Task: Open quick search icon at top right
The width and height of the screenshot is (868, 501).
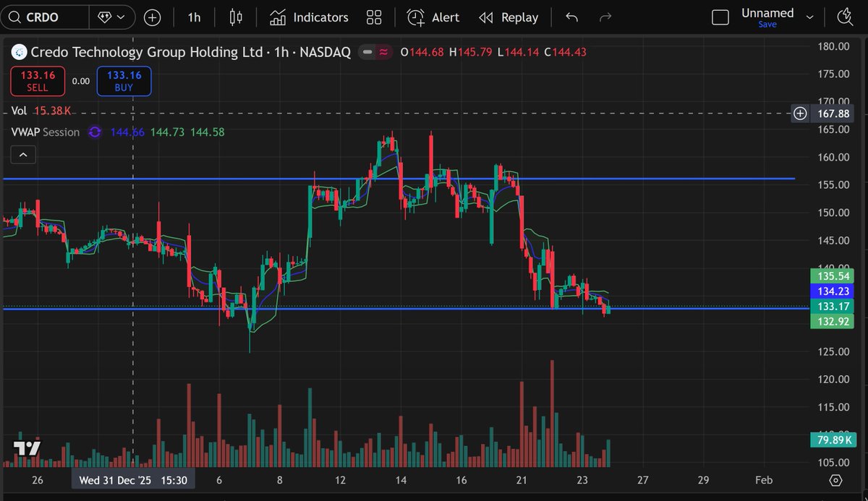Action: coord(844,17)
